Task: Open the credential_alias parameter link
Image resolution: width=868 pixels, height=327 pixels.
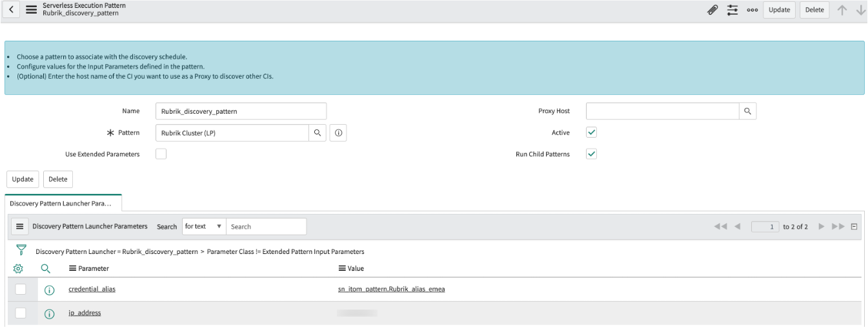Action: coord(92,289)
